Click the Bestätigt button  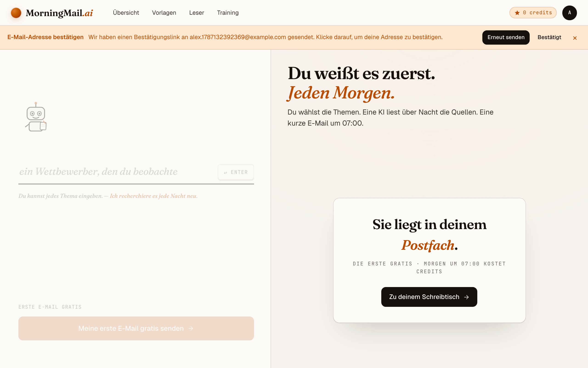[549, 37]
